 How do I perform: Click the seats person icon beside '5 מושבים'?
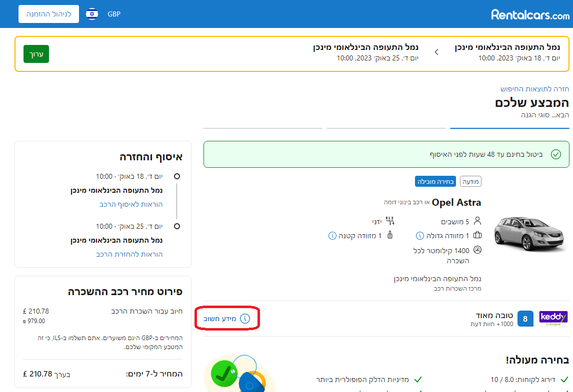477,221
